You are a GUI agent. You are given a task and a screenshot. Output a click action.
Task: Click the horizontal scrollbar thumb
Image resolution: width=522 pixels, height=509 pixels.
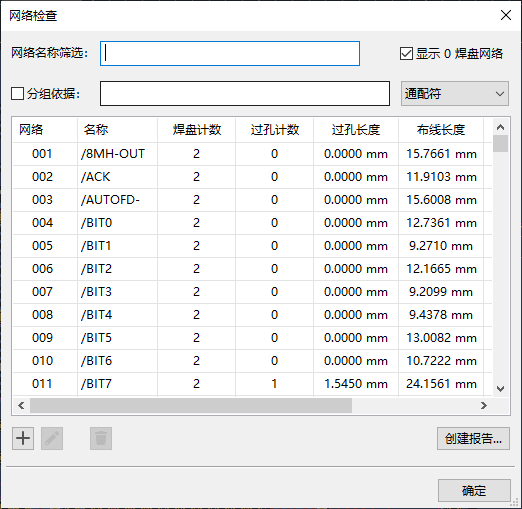[x=191, y=405]
